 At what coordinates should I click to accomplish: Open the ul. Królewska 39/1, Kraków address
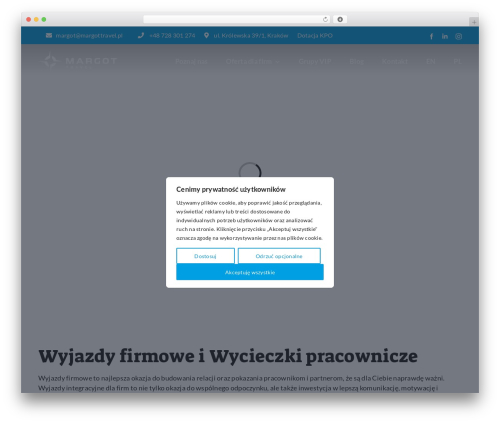coord(251,35)
